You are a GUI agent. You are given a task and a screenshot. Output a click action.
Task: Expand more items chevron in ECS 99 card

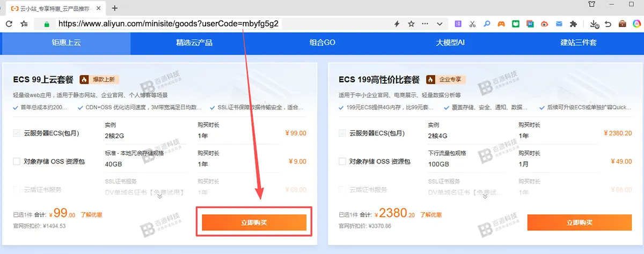(159, 196)
